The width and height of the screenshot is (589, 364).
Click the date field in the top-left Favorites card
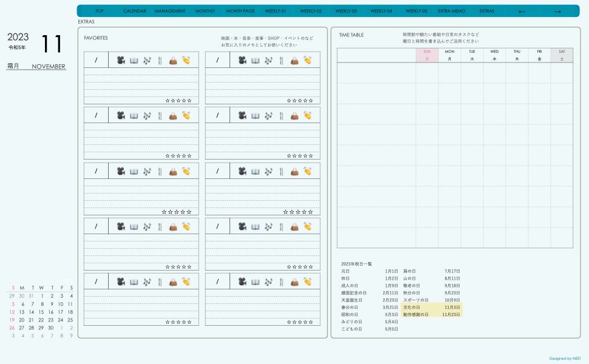pos(96,60)
